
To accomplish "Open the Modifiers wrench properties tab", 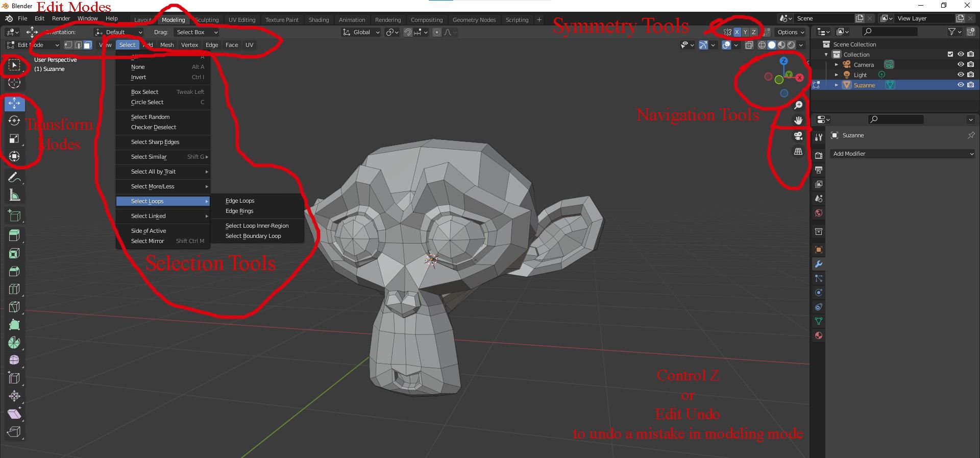I will (x=819, y=264).
